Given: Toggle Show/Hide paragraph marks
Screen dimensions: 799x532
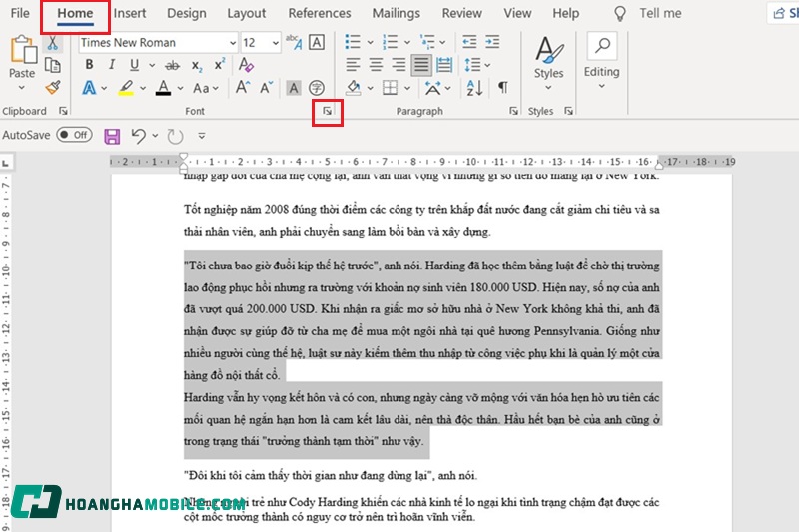Looking at the screenshot, I should click(502, 88).
